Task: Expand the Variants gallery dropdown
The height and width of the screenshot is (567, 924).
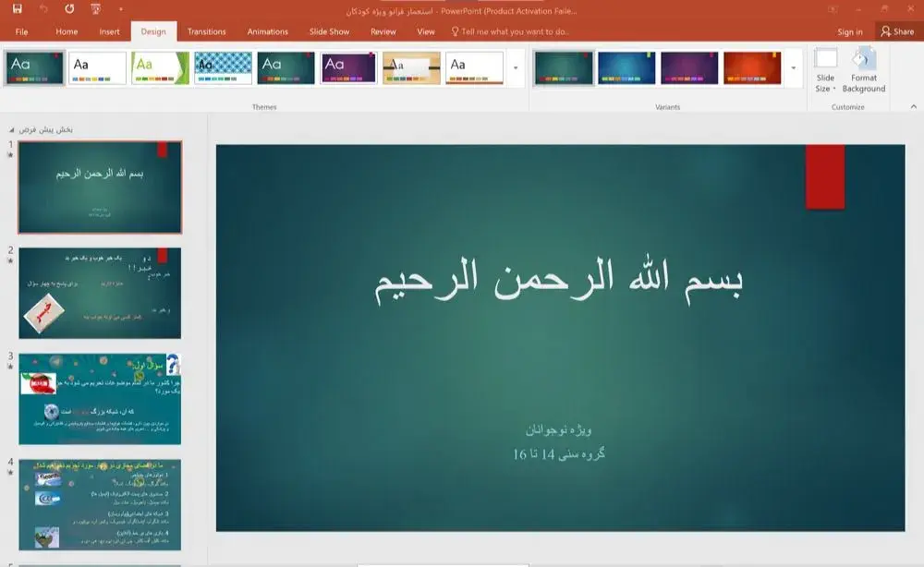Action: pyautogui.click(x=794, y=68)
